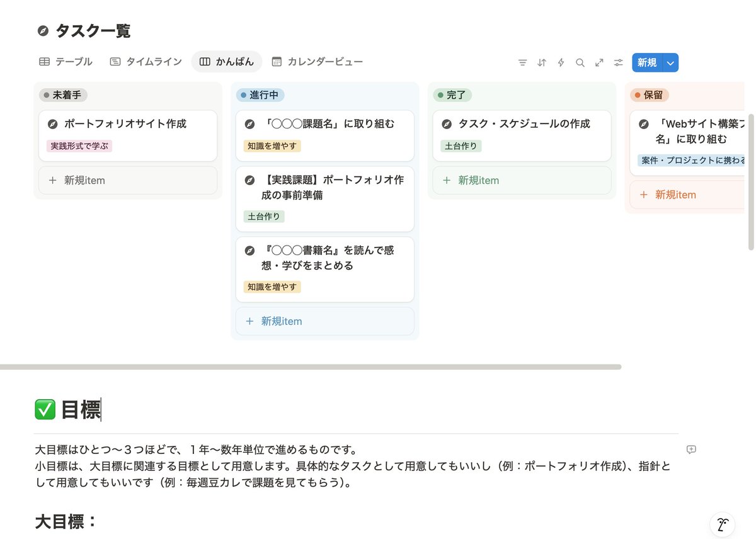Click the sort icon with up-down arrows
The image size is (756, 539).
coord(542,62)
